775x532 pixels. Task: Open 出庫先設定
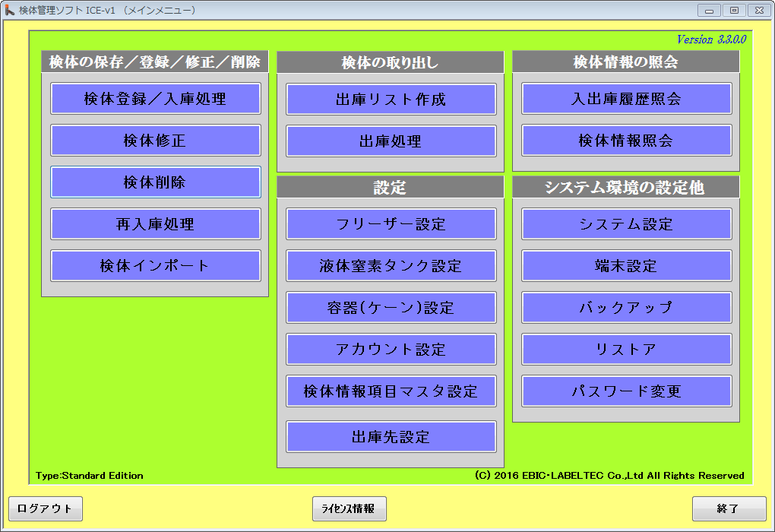click(x=391, y=436)
